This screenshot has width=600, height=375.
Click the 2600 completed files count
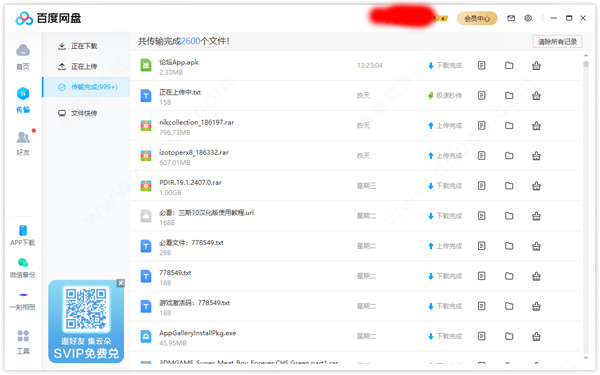tap(190, 41)
